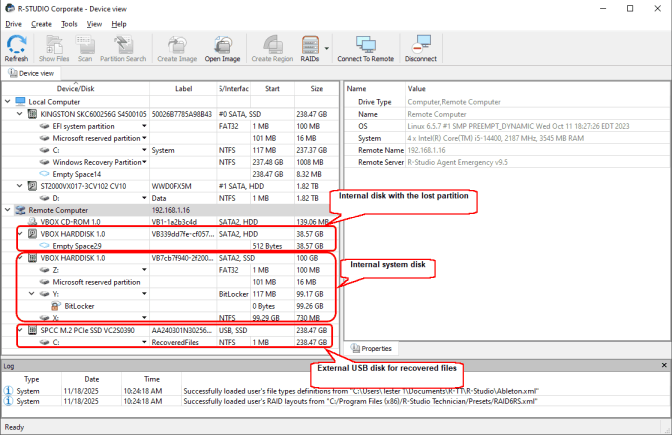Click the Open Image toolbar icon
672x435 pixels.
[x=222, y=47]
